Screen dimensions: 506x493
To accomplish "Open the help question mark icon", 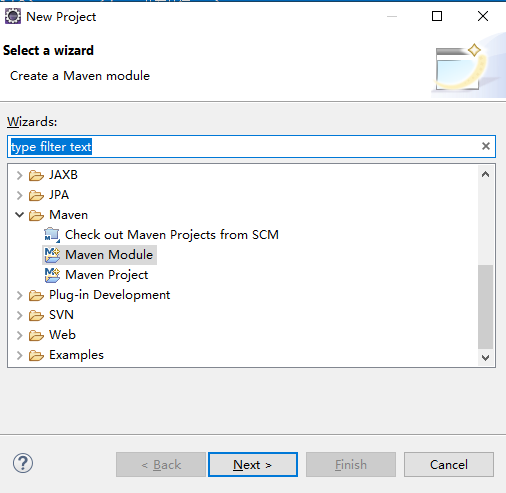I will 23,463.
